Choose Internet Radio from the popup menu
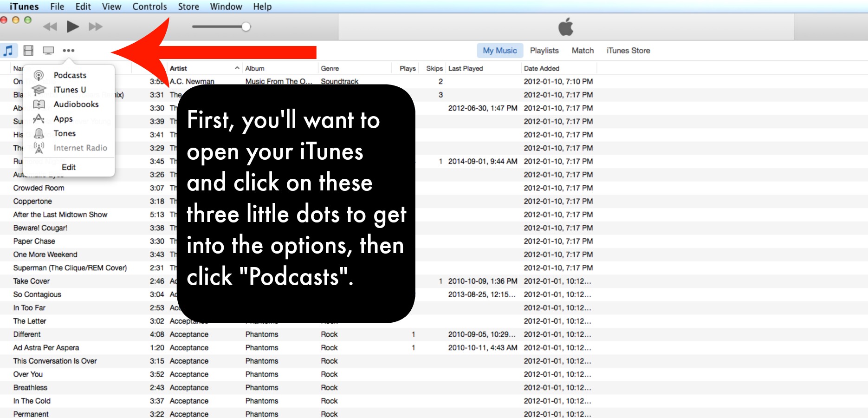Image resolution: width=868 pixels, height=418 pixels. 80,148
